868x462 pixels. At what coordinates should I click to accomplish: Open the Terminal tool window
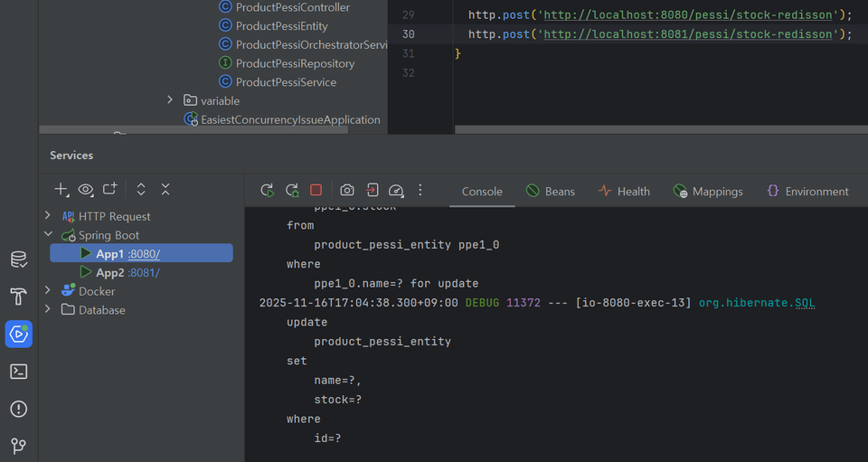[19, 372]
